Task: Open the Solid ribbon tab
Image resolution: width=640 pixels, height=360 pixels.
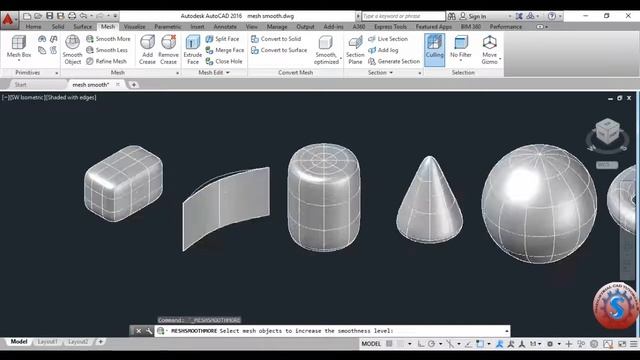Action: pyautogui.click(x=58, y=27)
